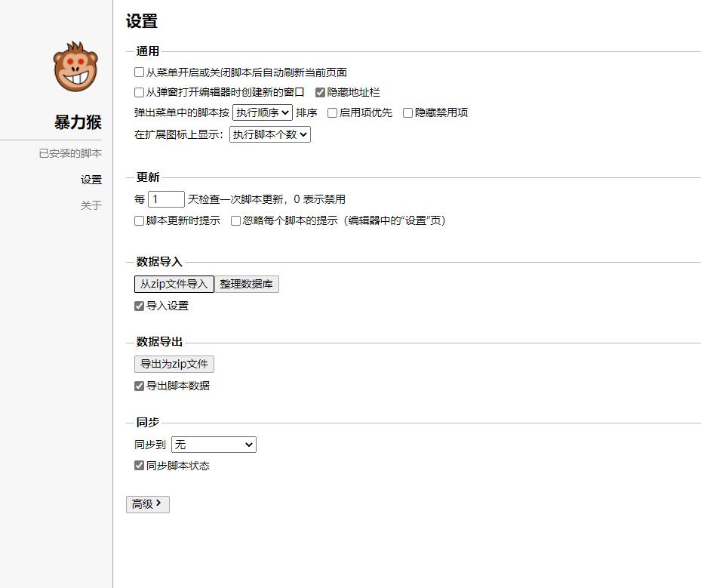Screen dimensions: 701x588
Task: Disable the 导入设置 checkbox
Action: [138, 305]
